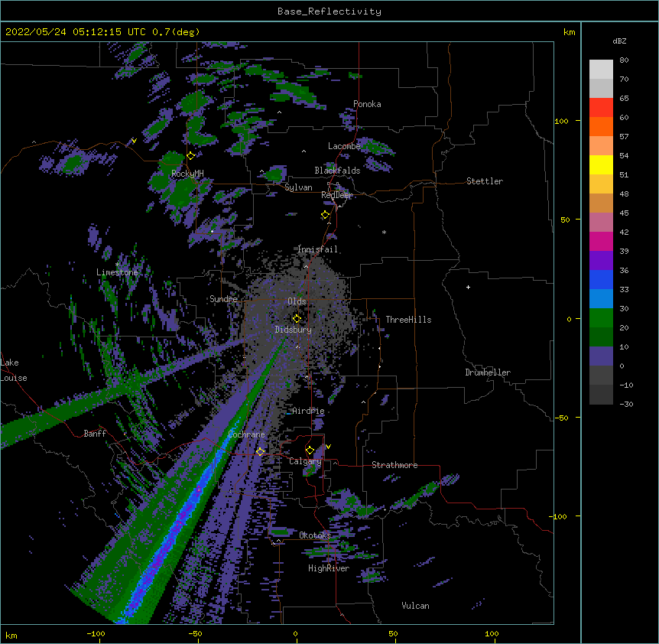
Task: Click the -30 value on dBZ legend
Action: point(626,404)
